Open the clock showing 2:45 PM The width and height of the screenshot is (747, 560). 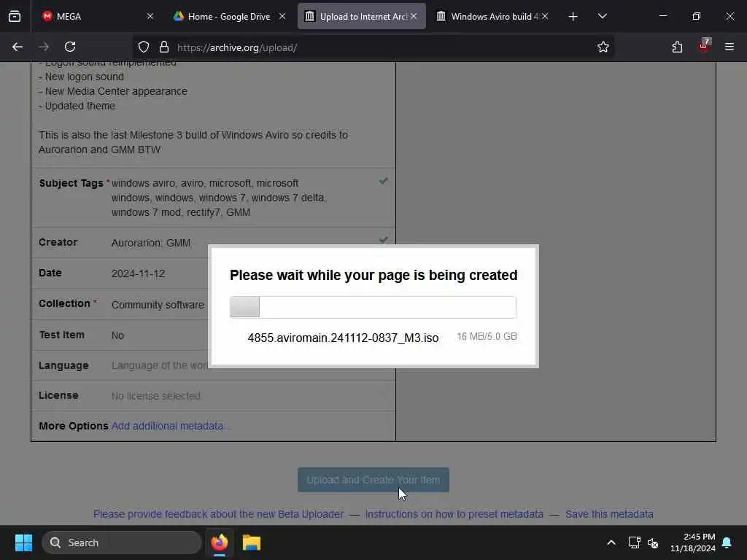[x=693, y=542]
